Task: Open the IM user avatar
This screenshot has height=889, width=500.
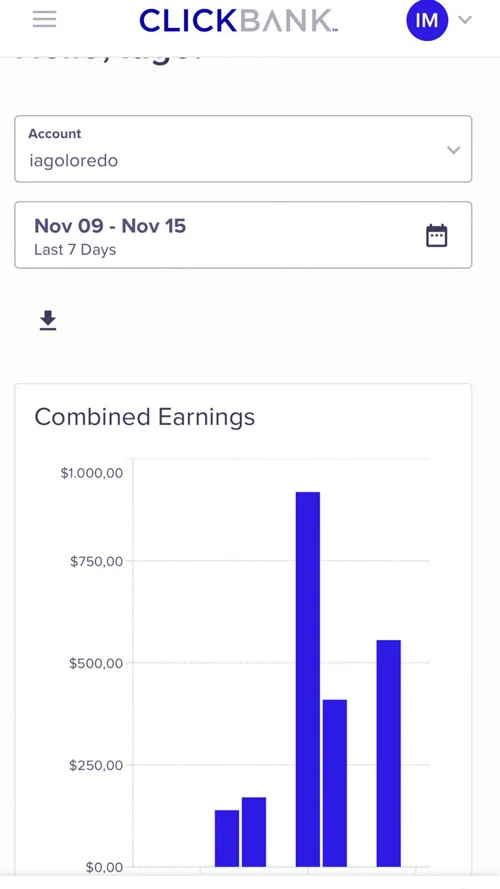Action: (427, 21)
